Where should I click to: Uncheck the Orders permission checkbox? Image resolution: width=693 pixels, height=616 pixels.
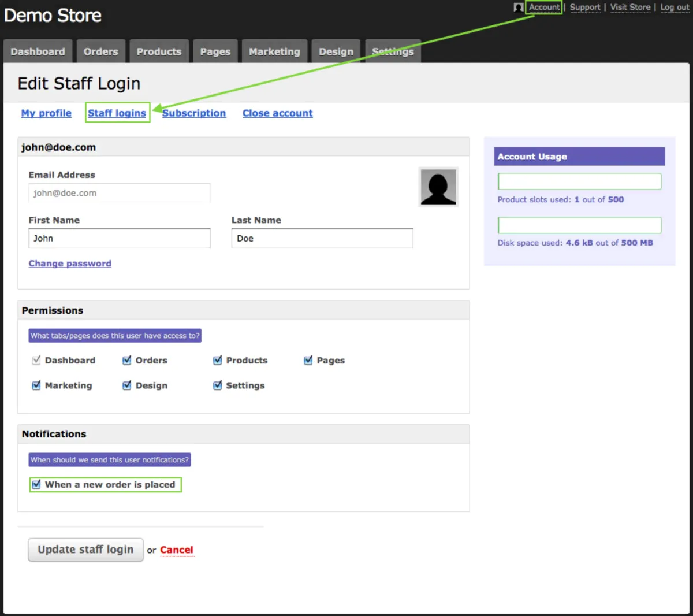pos(127,361)
